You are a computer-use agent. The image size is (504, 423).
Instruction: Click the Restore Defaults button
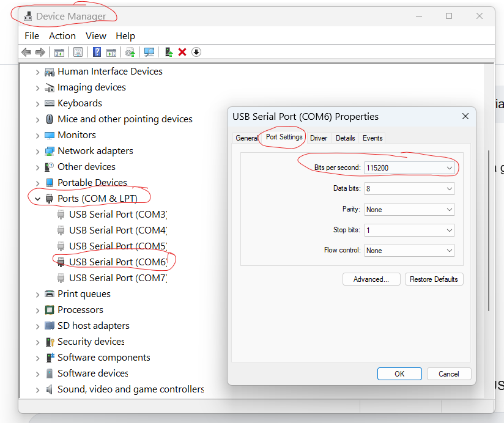434,279
